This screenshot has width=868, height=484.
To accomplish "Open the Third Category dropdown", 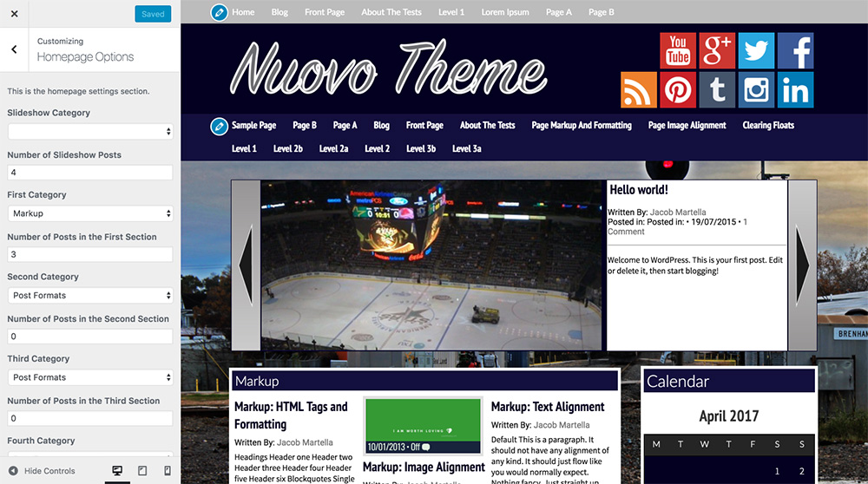I will coord(90,377).
